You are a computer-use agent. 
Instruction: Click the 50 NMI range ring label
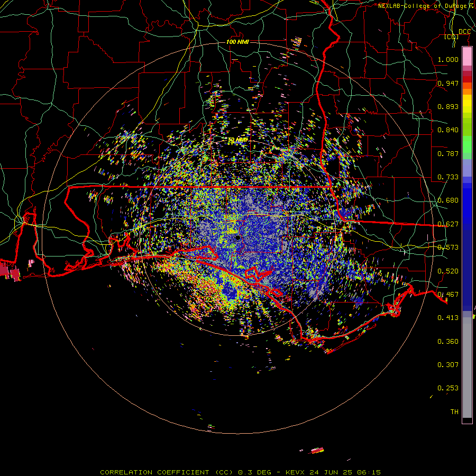pyautogui.click(x=237, y=140)
